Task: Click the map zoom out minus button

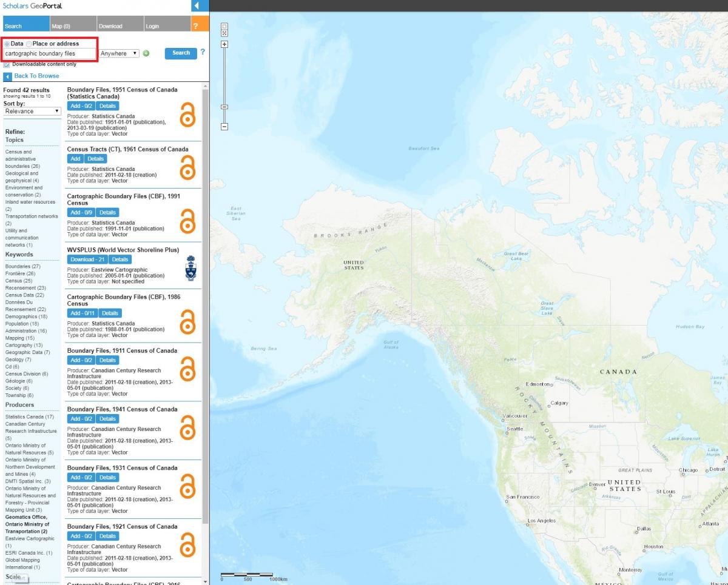Action: [x=224, y=127]
